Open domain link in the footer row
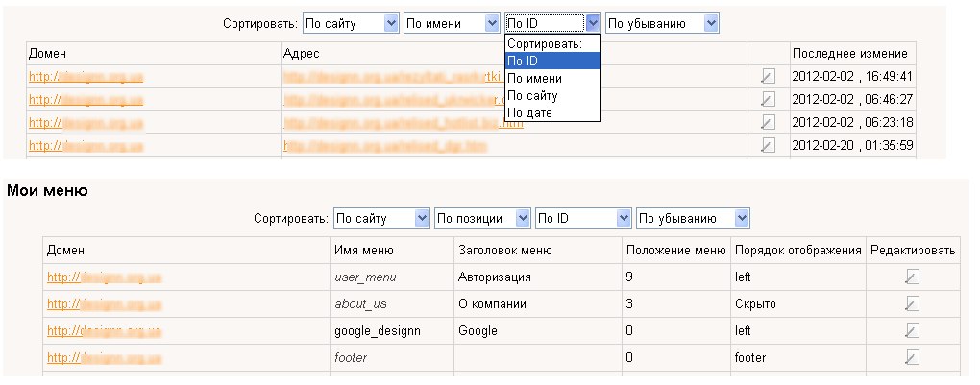980x385 pixels. [x=104, y=357]
